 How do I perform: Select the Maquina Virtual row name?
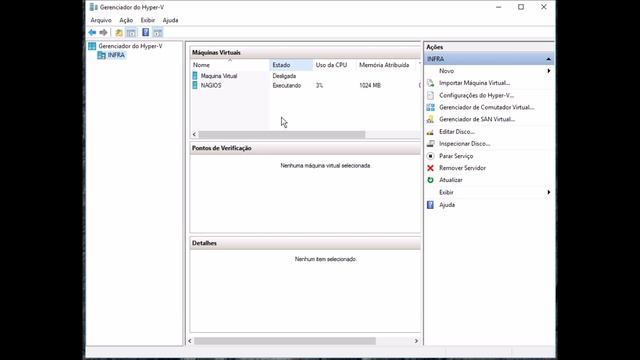(219, 76)
